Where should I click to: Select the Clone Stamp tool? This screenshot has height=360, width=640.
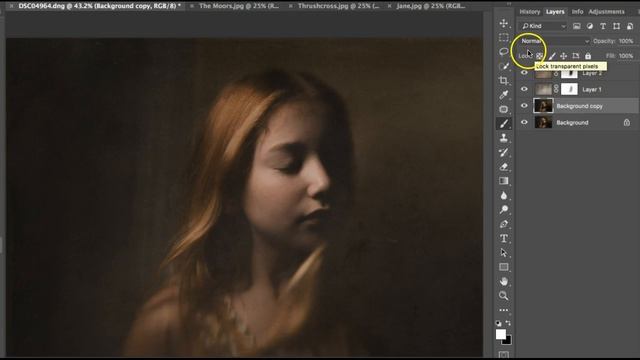(x=504, y=138)
